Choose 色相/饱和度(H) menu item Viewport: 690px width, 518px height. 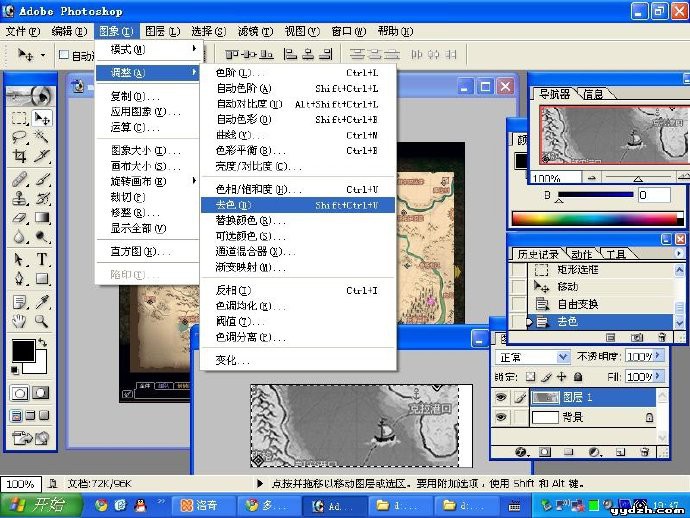pos(298,190)
